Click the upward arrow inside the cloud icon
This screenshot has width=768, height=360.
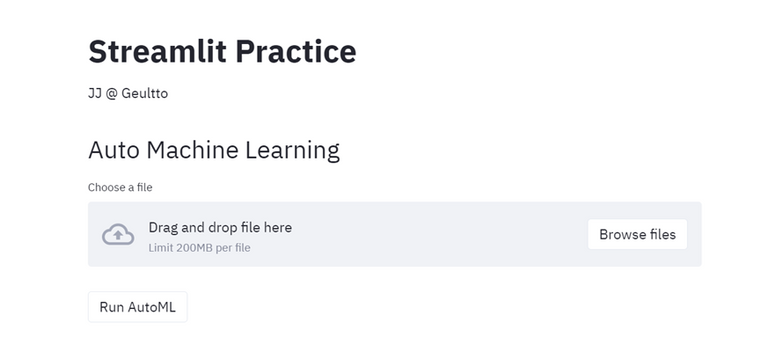(118, 235)
